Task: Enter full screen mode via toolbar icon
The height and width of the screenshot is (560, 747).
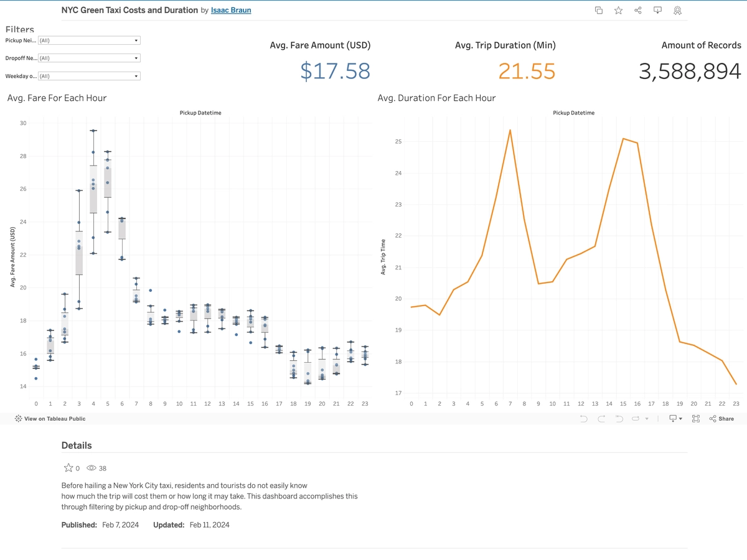Action: point(696,419)
